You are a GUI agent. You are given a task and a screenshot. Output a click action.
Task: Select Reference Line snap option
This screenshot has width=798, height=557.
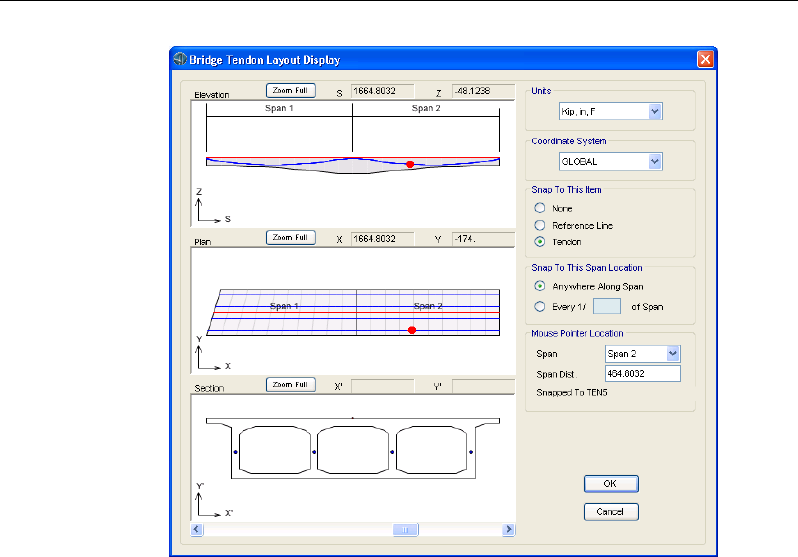(x=541, y=225)
